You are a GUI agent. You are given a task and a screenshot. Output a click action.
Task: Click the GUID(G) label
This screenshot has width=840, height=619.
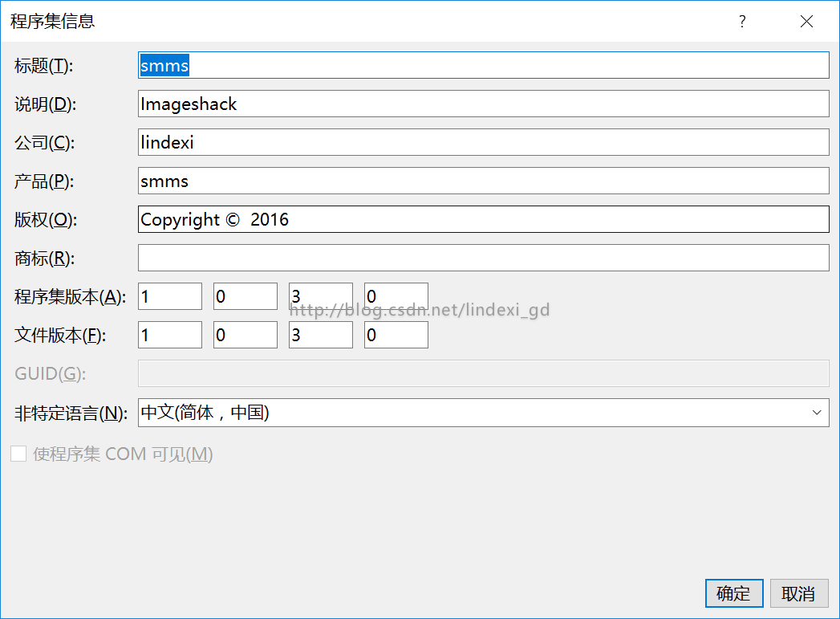coord(51,374)
